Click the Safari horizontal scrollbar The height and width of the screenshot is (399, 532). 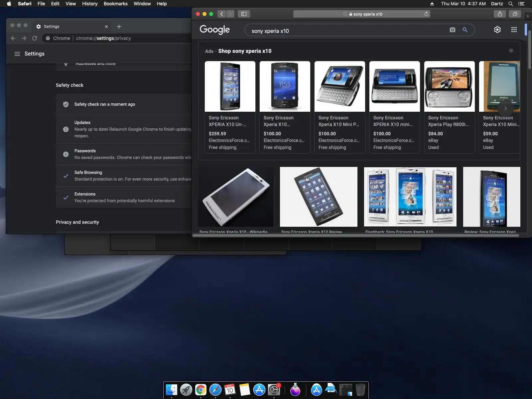(x=356, y=235)
